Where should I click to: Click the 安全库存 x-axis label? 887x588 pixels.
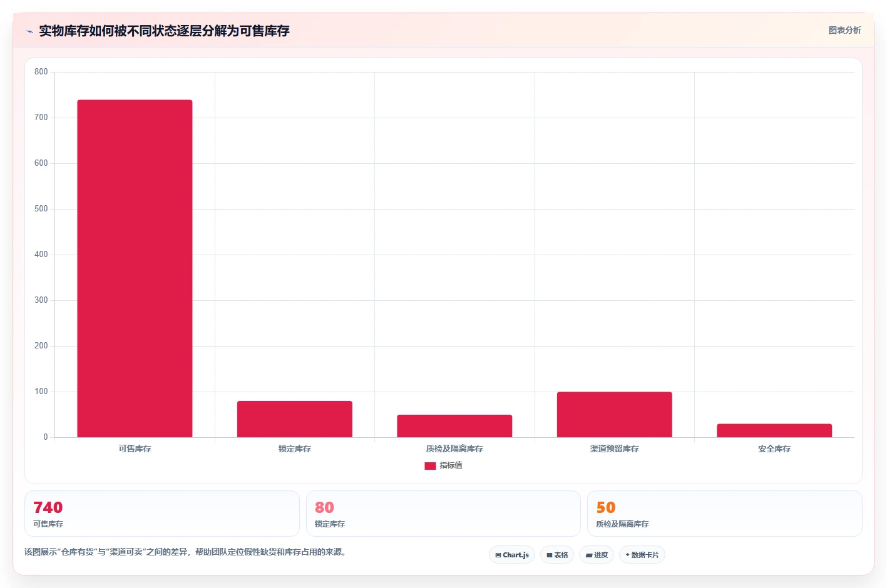(774, 449)
